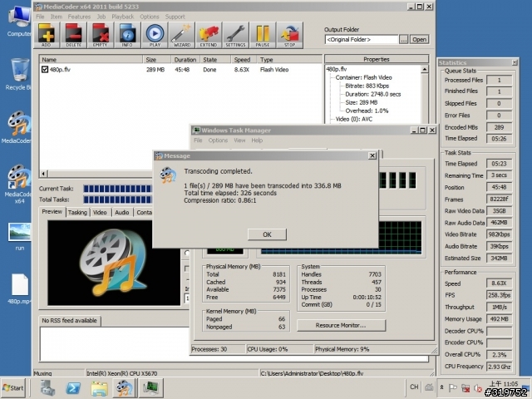The height and width of the screenshot is (399, 532).
Task: Open the Task Manager Help menu
Action: click(257, 140)
